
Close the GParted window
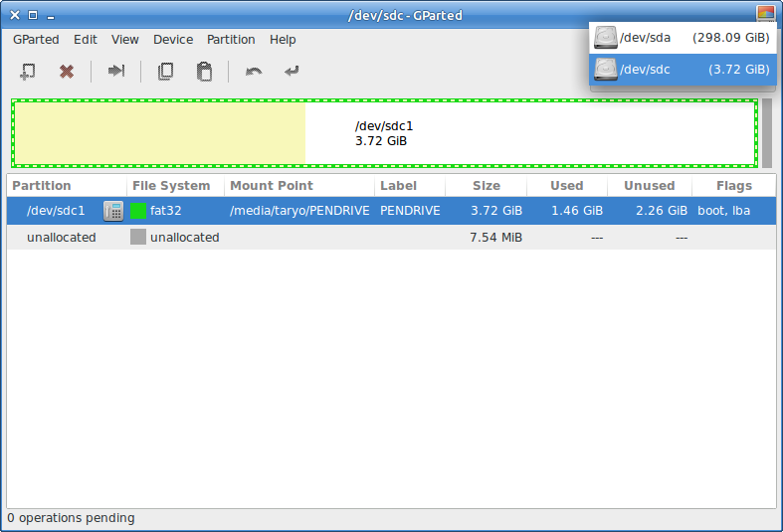coord(15,15)
